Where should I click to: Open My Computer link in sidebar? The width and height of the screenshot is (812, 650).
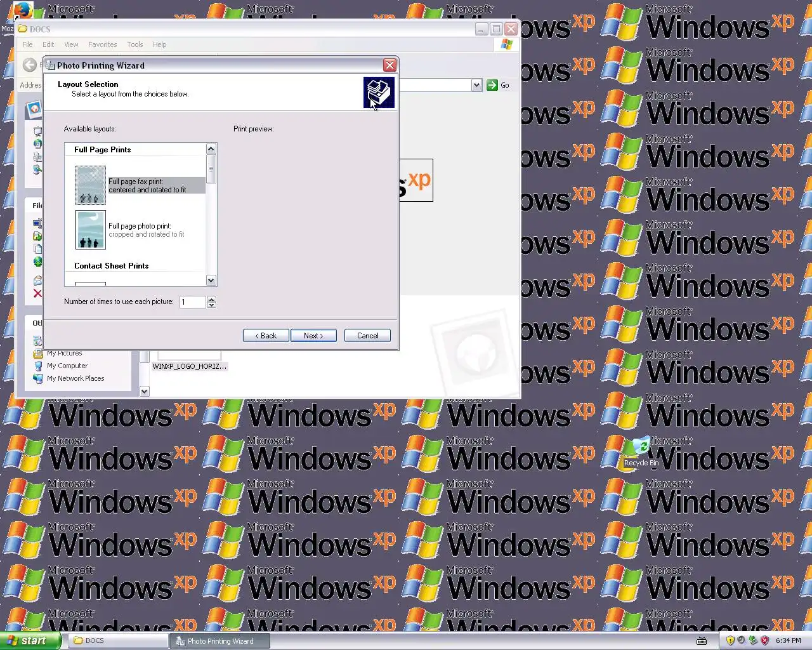click(x=67, y=366)
